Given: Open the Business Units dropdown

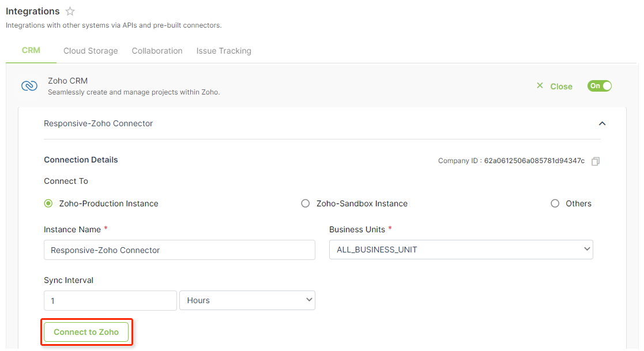Looking at the screenshot, I should [461, 250].
